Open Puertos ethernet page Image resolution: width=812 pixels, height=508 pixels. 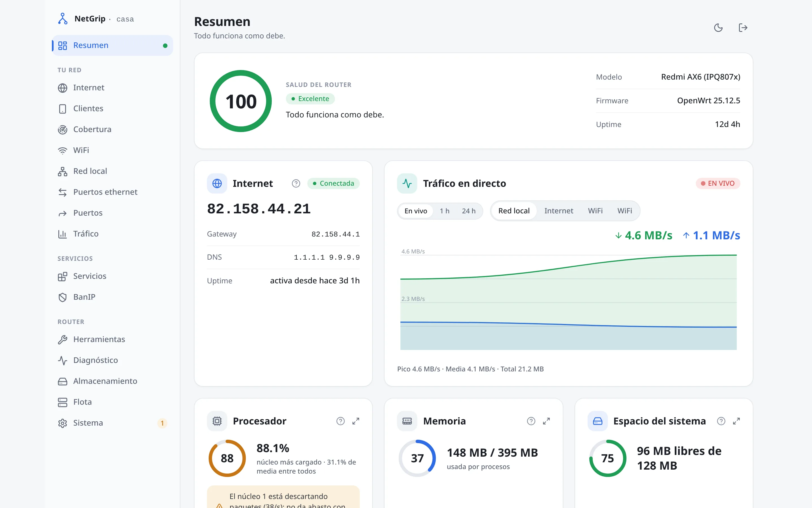112,192
